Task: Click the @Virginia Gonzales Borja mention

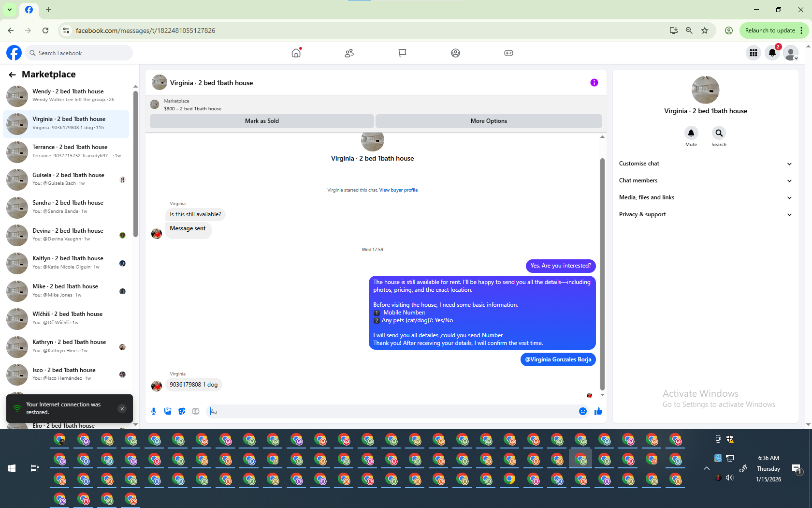Action: coord(558,359)
